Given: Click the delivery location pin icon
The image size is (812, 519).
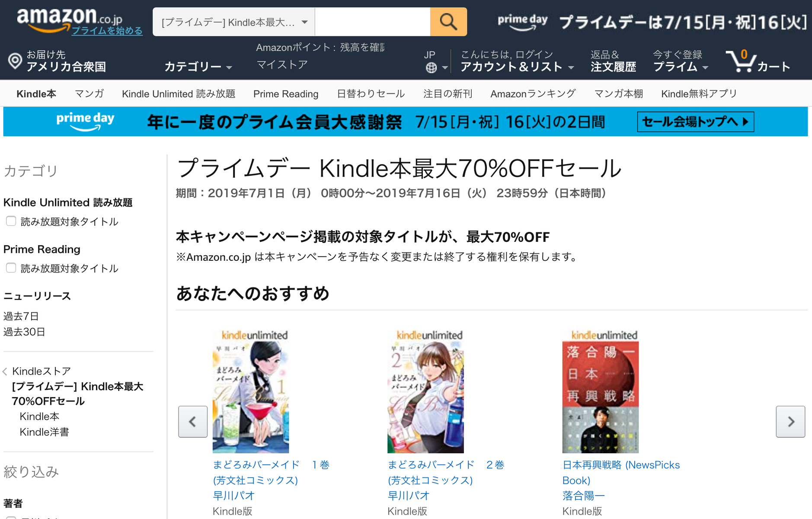Looking at the screenshot, I should click(x=15, y=61).
